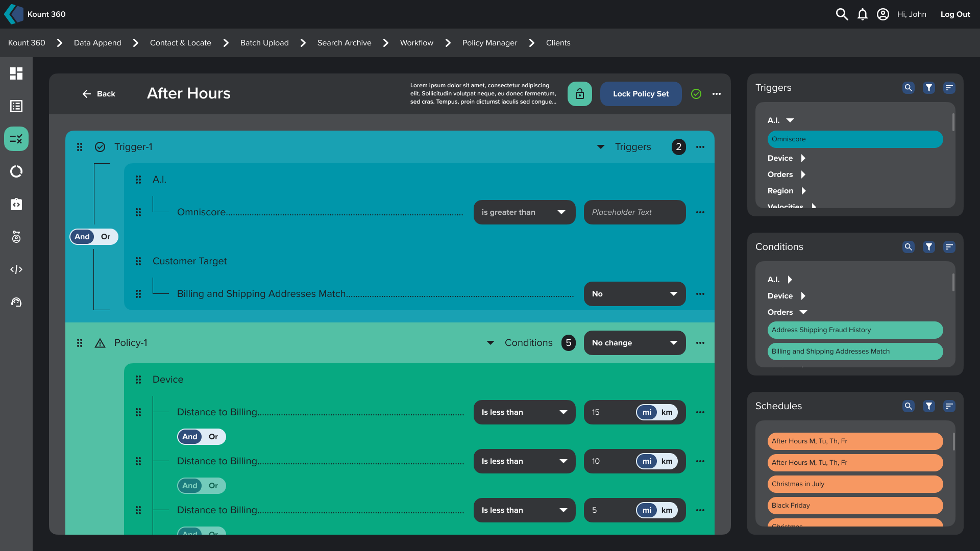The image size is (980, 551).
Task: Search in the Triggers panel
Action: pyautogui.click(x=909, y=88)
